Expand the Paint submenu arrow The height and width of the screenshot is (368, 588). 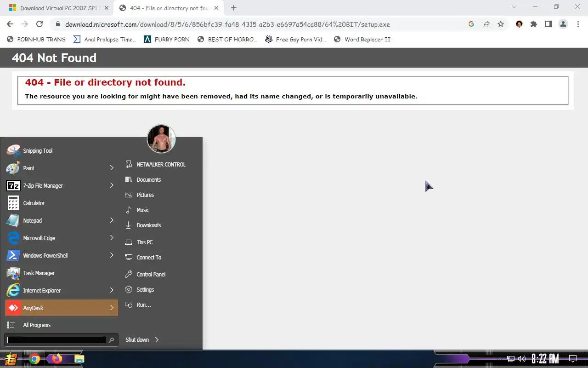pos(112,168)
